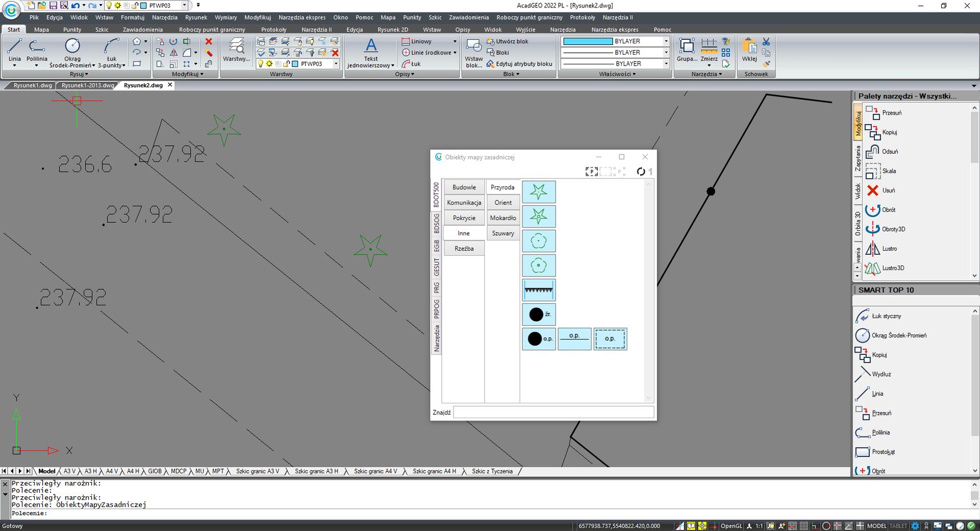Click the red X delete icon in Modyfikuj
Image resolution: width=980 pixels, height=531 pixels.
(209, 42)
